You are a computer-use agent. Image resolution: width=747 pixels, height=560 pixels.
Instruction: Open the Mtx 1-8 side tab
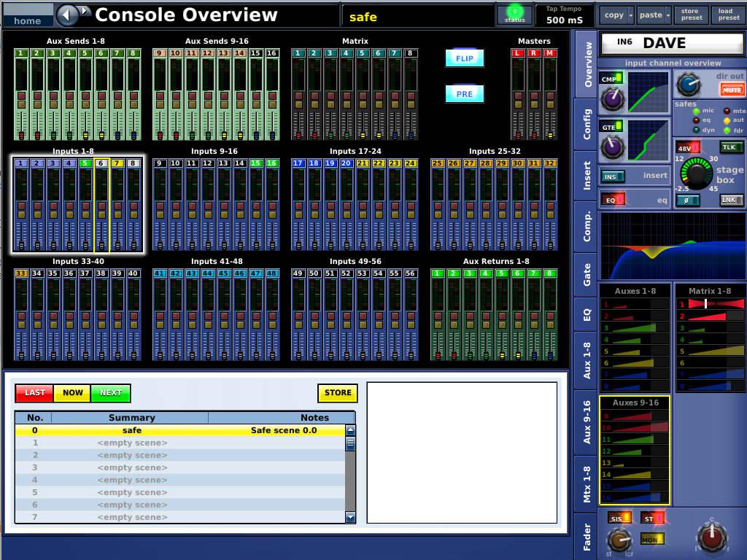(587, 484)
